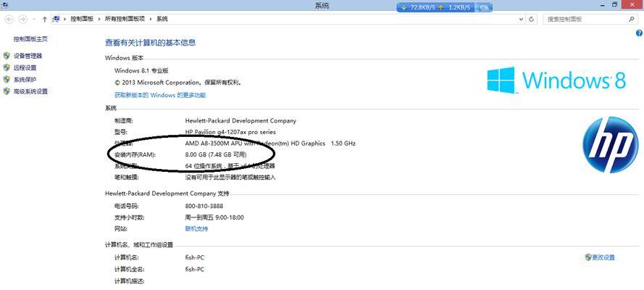
Task: Click the search magnifier icon
Action: (x=632, y=20)
